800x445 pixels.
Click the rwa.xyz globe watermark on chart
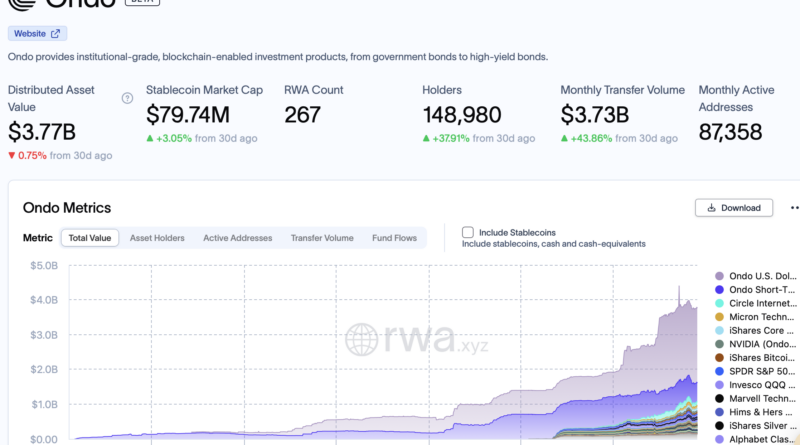click(361, 339)
